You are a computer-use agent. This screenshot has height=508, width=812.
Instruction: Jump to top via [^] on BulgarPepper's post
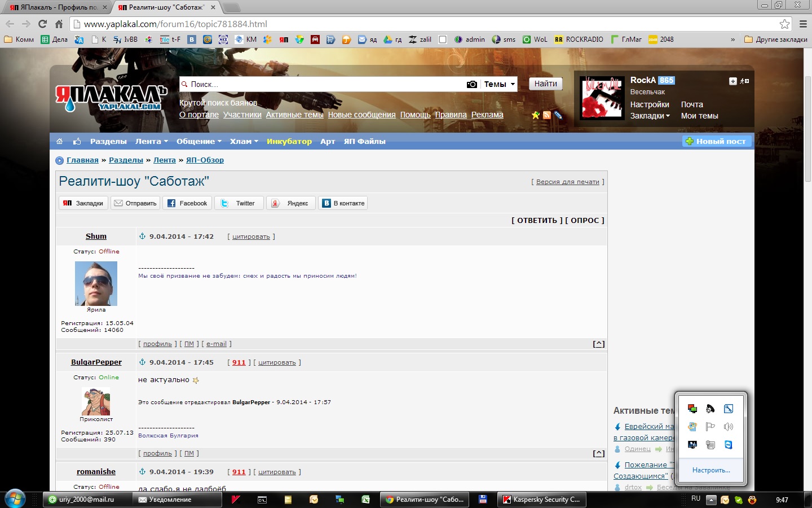tap(599, 453)
